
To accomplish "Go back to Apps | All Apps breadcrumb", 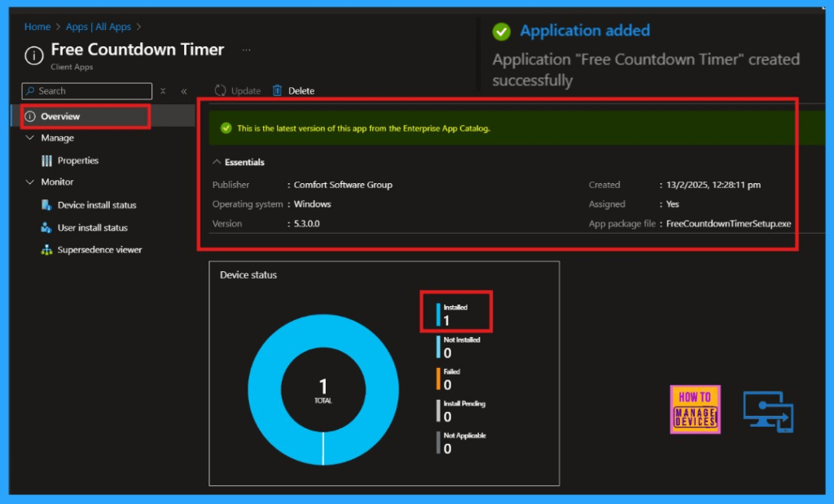I will point(98,27).
